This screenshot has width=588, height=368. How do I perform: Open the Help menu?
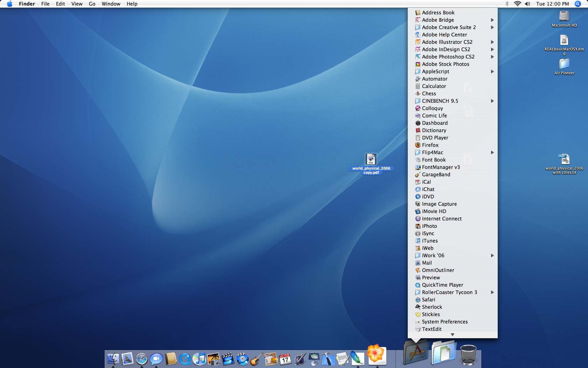pyautogui.click(x=132, y=4)
